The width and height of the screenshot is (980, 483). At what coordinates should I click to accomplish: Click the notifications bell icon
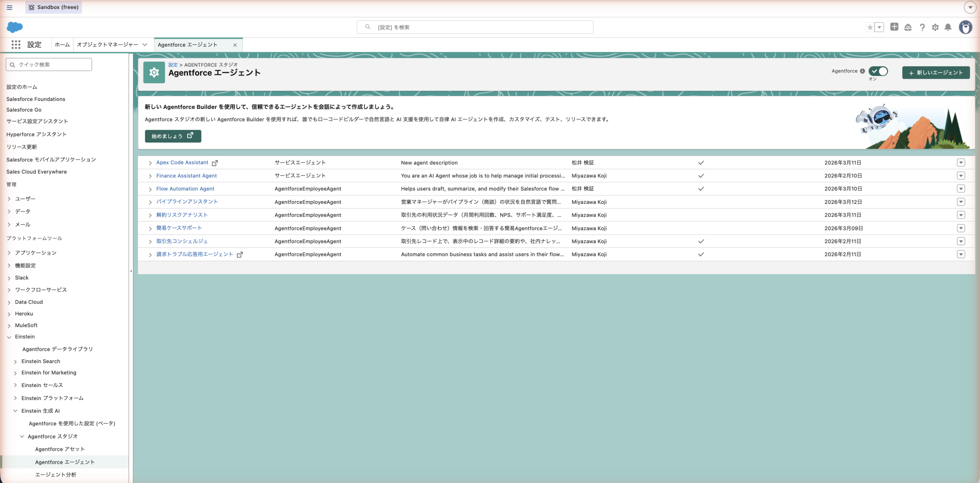948,27
